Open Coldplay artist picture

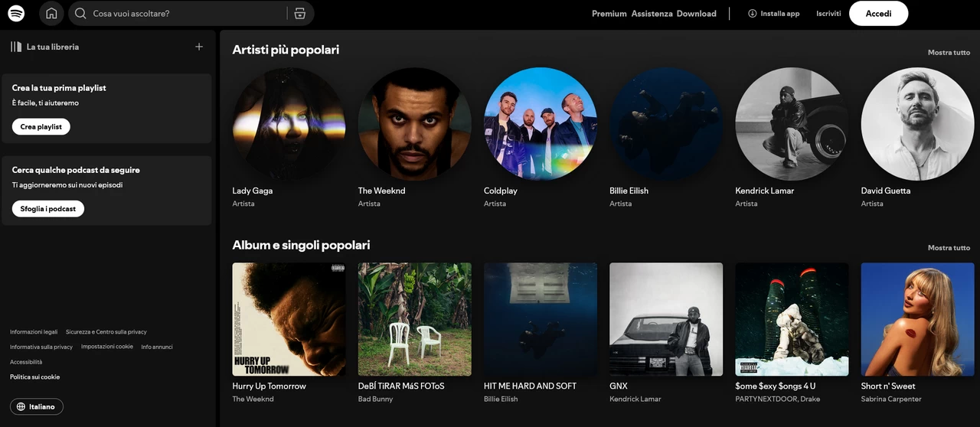[x=540, y=124]
